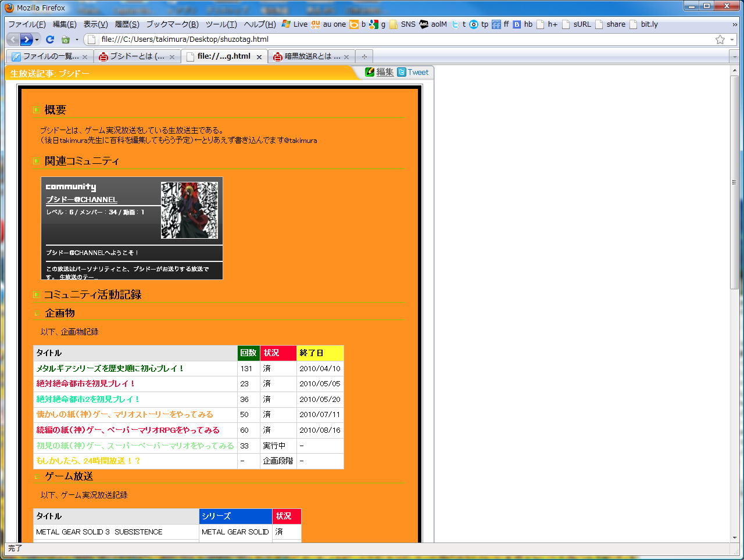Image resolution: width=744 pixels, height=560 pixels.
Task: Close the 暗黒放送Rとは tab
Action: [346, 57]
